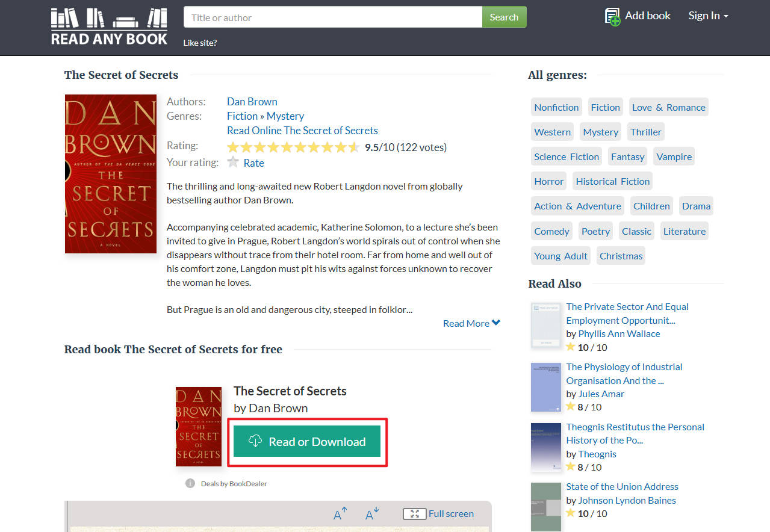
Task: Click Read or Download button
Action: click(307, 441)
